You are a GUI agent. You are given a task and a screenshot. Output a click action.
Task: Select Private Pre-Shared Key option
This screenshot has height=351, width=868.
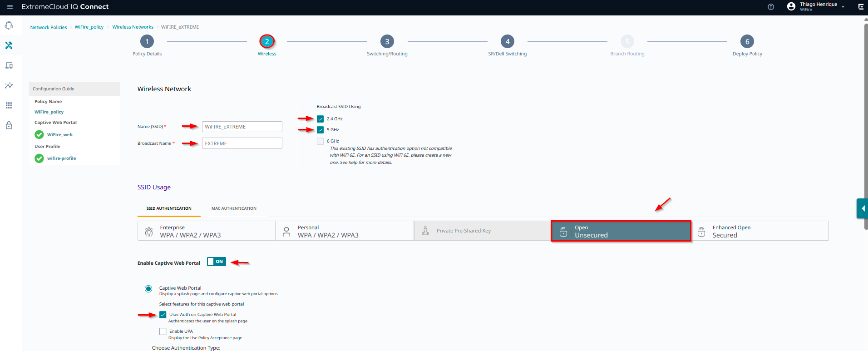(x=482, y=231)
